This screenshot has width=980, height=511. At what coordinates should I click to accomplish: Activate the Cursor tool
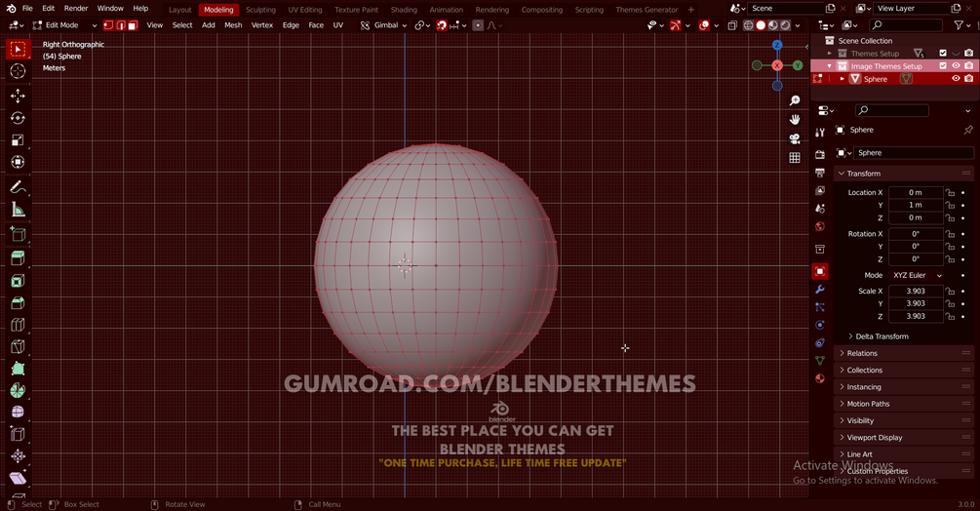[18, 71]
